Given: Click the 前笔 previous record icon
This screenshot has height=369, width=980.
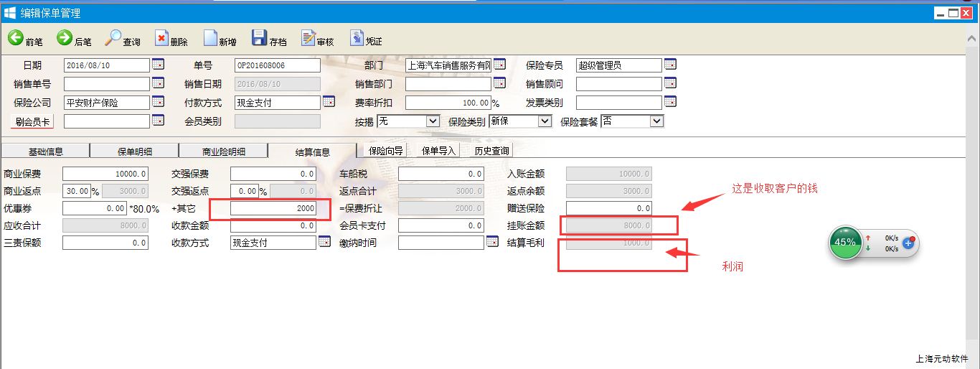Looking at the screenshot, I should pyautogui.click(x=16, y=38).
